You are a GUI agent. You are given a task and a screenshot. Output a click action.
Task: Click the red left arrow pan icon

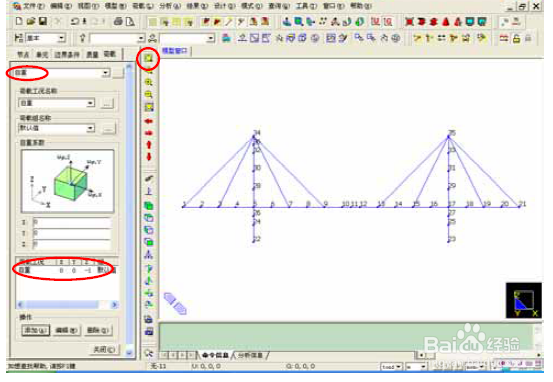coord(148,121)
